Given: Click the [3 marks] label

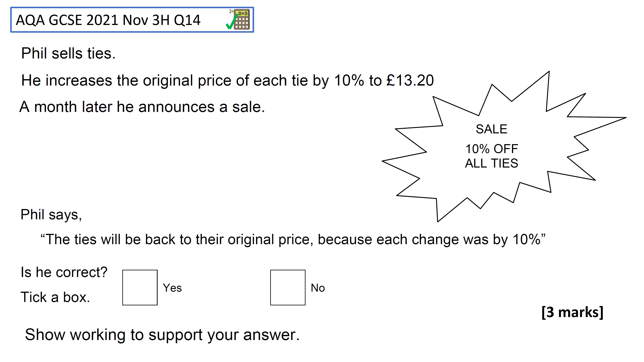Looking at the screenshot, I should (572, 312).
